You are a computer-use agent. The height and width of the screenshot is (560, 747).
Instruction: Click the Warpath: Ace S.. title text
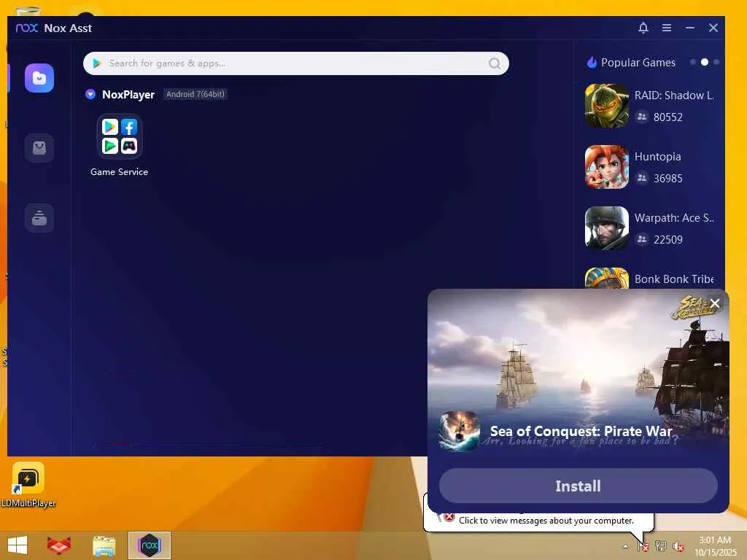(673, 218)
